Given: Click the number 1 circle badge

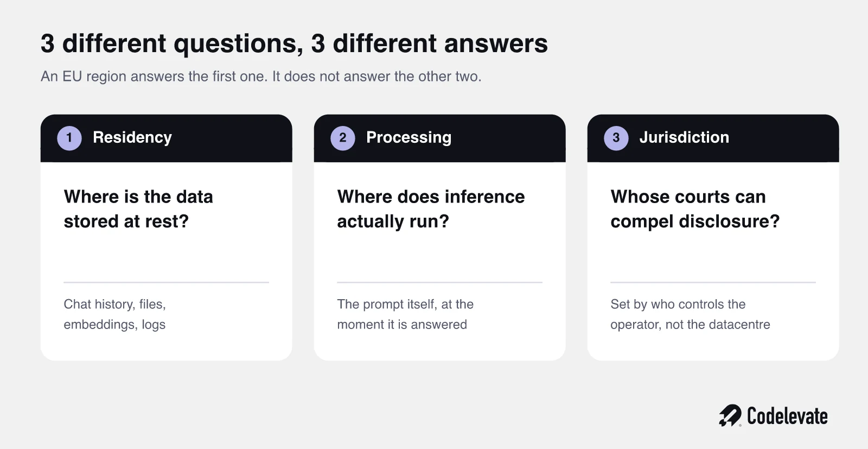Looking at the screenshot, I should coord(69,138).
